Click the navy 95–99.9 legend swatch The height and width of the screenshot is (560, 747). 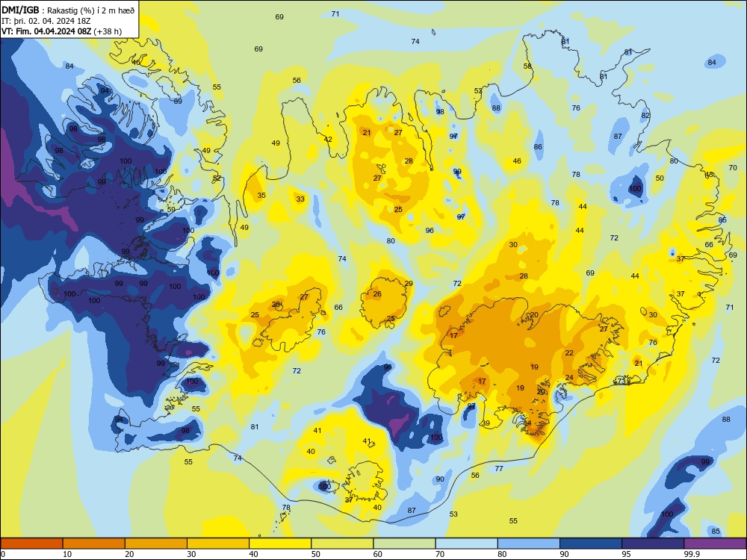653,544
